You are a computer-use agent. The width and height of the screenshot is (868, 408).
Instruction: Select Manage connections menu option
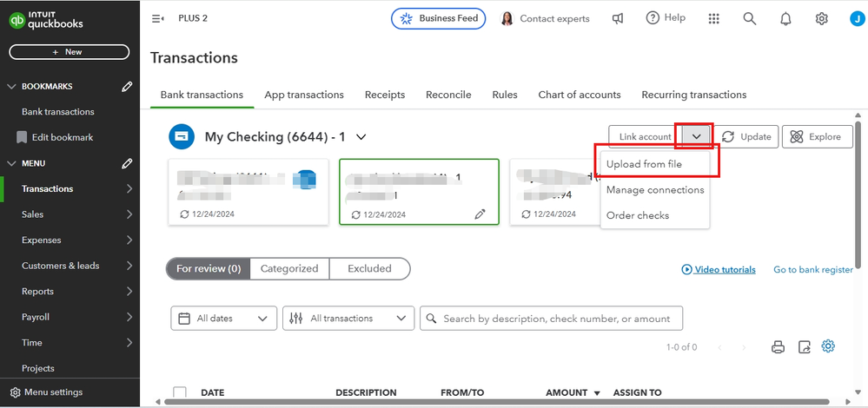[x=655, y=189]
